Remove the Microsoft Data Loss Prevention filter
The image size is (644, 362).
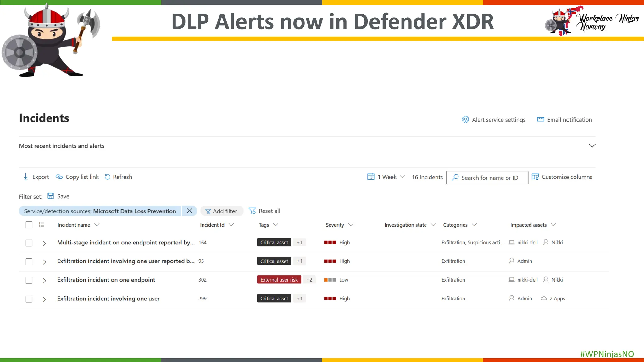189,211
